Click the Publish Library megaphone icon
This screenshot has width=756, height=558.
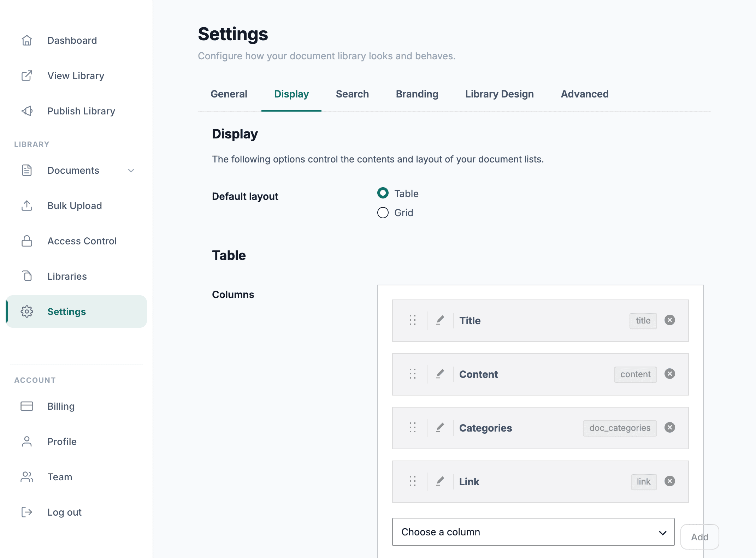27,111
